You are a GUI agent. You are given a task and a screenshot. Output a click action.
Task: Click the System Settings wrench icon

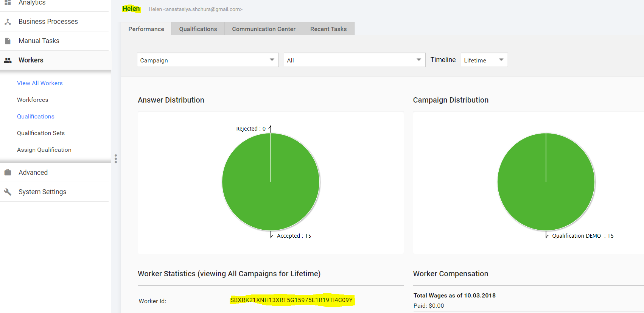(8, 192)
